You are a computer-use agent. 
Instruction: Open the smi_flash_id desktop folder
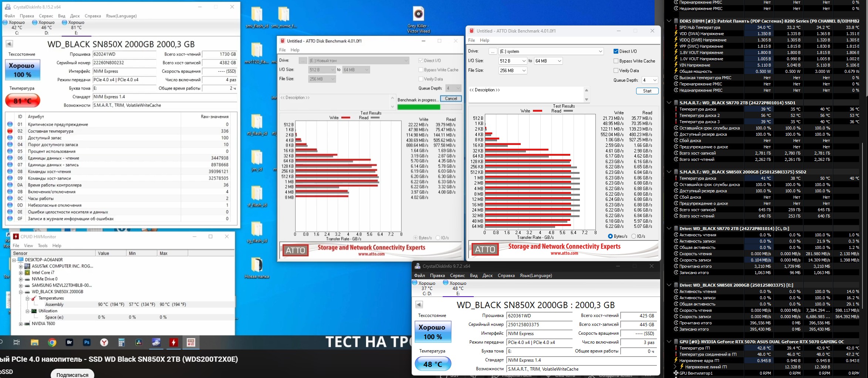coord(257,17)
